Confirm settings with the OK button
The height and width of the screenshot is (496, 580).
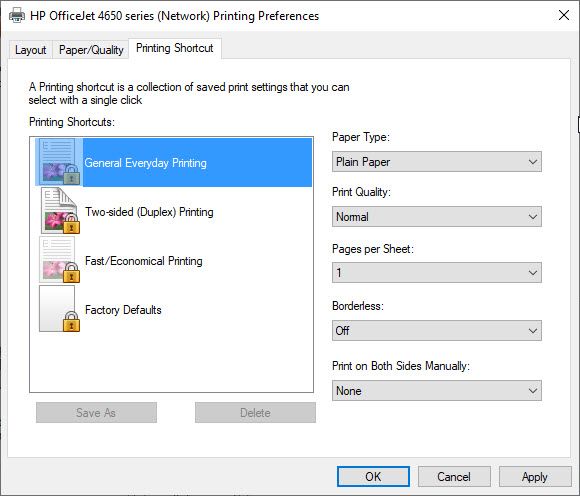click(x=373, y=476)
